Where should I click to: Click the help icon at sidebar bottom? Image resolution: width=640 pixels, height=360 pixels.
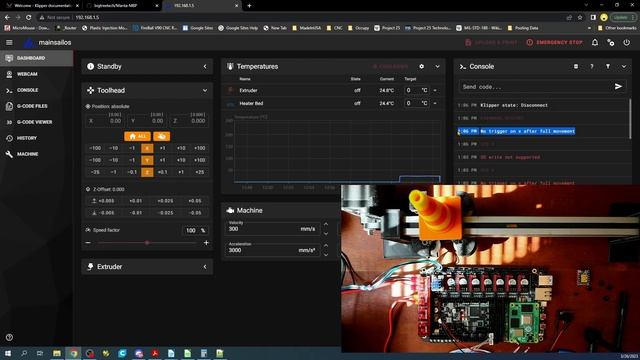pyautogui.click(x=9, y=338)
